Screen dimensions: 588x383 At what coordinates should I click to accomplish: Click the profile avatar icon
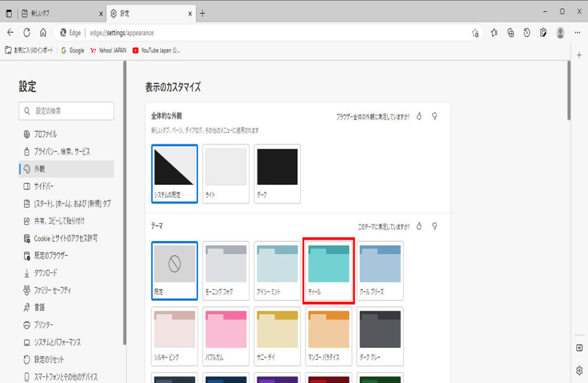(560, 33)
